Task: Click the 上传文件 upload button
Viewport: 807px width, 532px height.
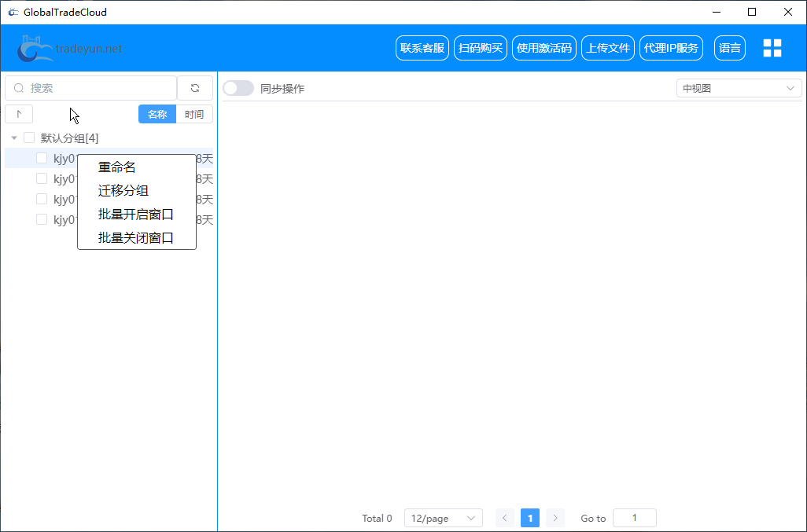Action: [607, 47]
